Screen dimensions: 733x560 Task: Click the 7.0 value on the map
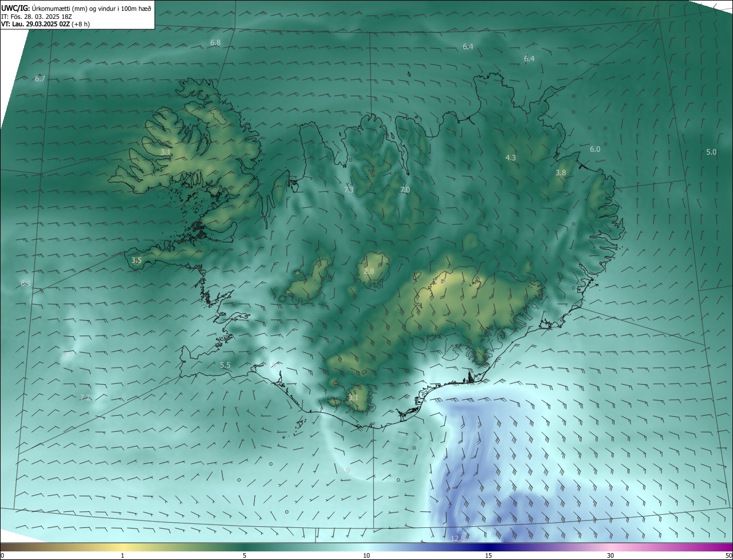pos(405,190)
